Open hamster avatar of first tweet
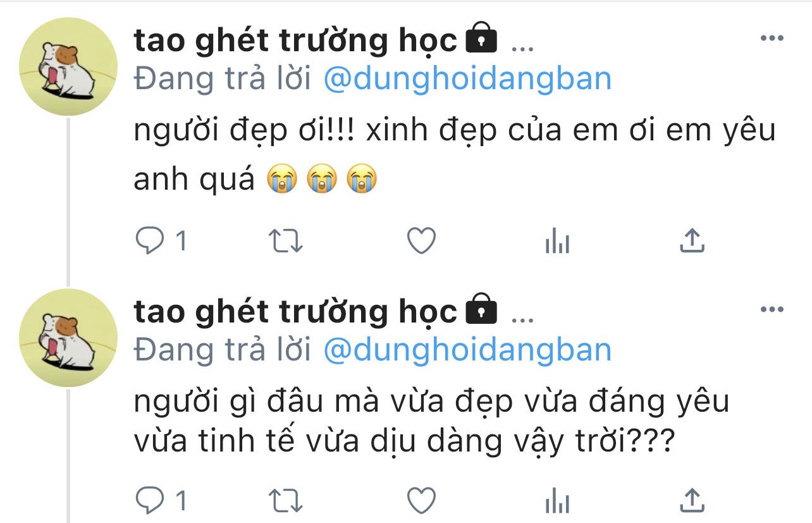 pos(68,66)
